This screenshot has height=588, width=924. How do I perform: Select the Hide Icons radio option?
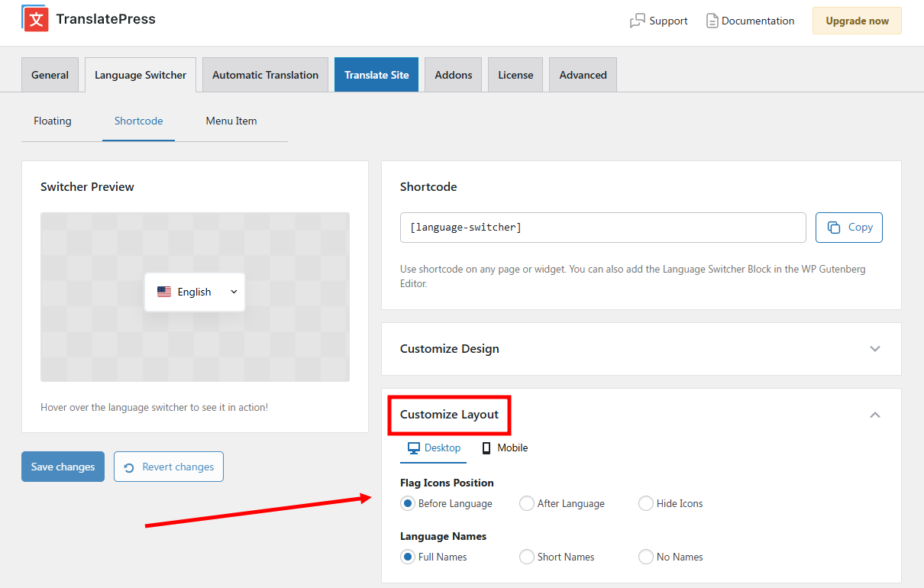coord(646,503)
